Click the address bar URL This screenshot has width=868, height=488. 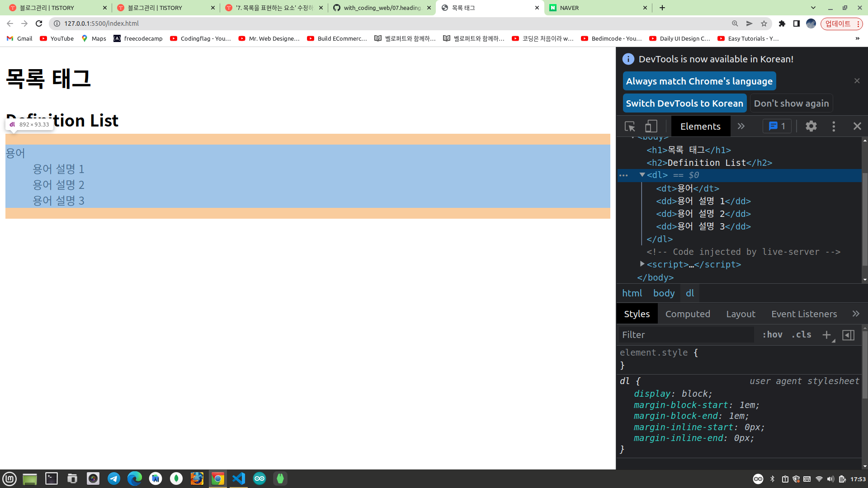pyautogui.click(x=101, y=23)
